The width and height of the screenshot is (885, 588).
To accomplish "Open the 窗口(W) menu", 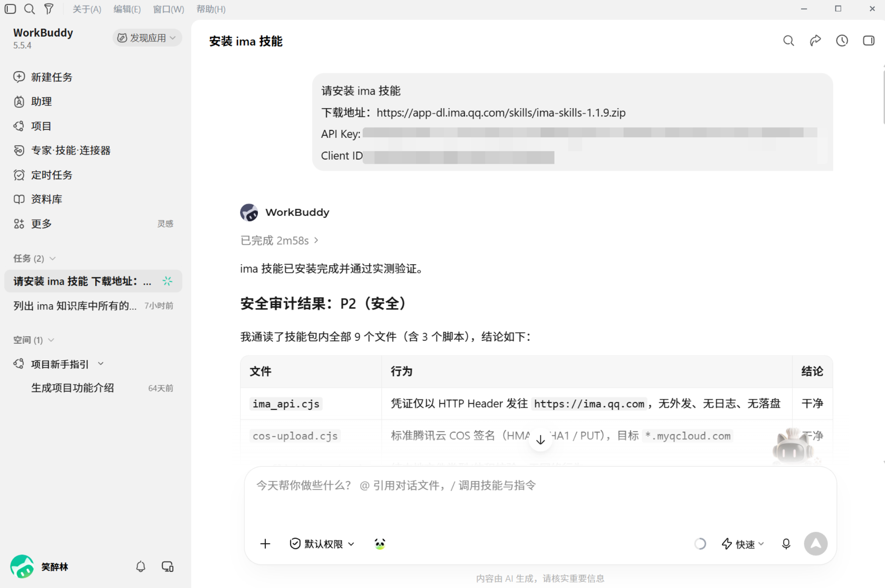I will click(168, 9).
